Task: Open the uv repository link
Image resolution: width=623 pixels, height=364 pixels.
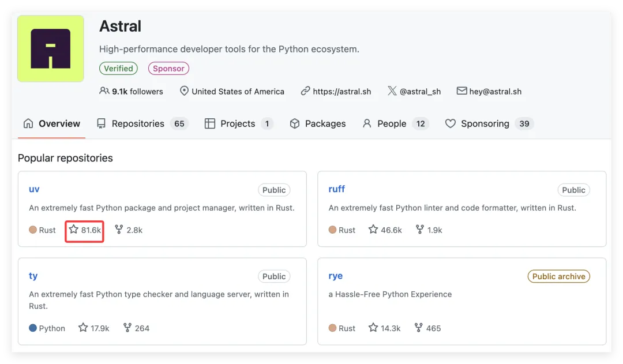Action: 34,189
